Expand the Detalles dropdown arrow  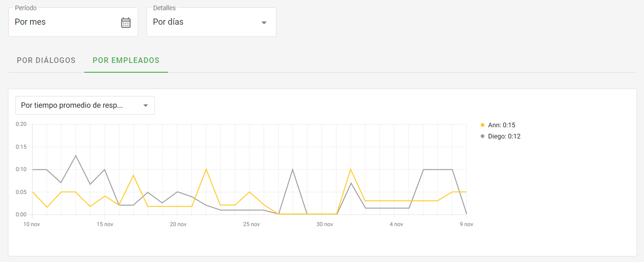click(264, 22)
